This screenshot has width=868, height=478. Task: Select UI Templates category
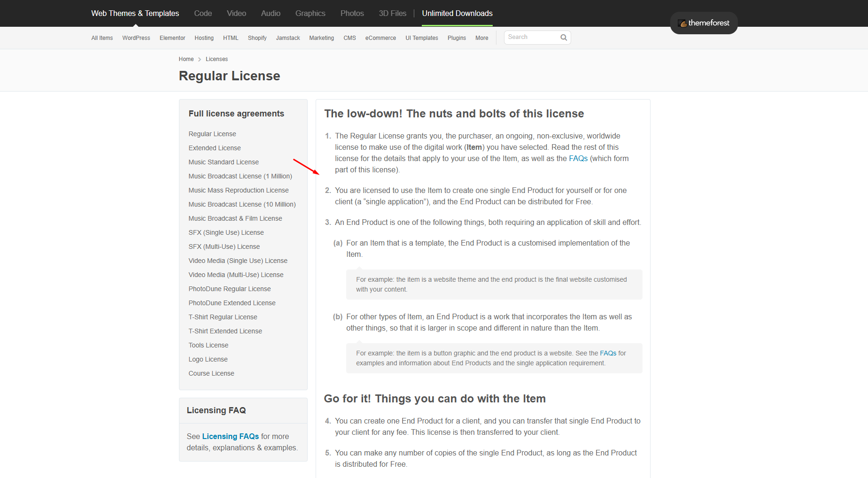click(x=422, y=38)
